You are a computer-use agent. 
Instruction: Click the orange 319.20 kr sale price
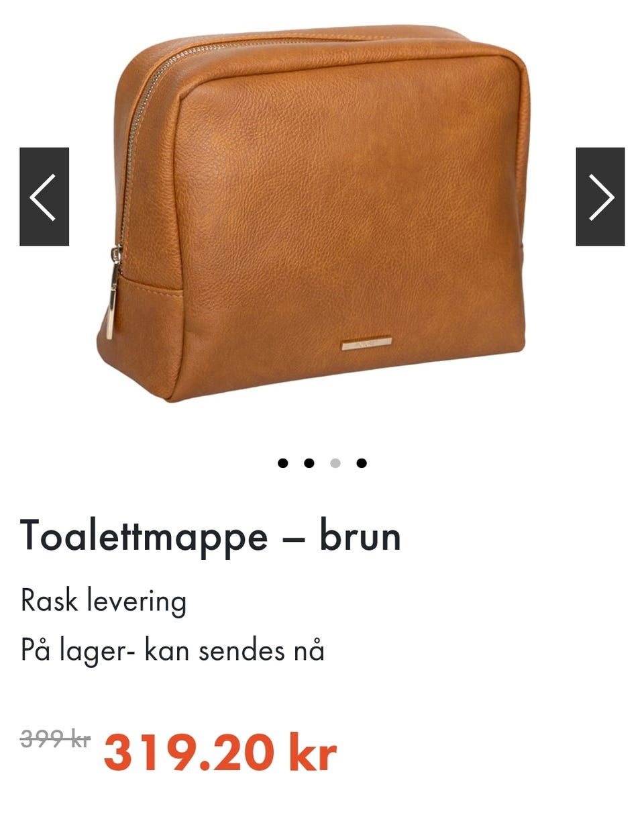pyautogui.click(x=220, y=753)
